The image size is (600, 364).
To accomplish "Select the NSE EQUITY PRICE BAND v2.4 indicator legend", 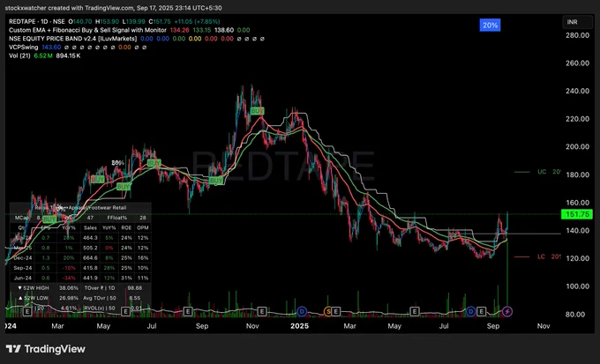I will [72, 39].
